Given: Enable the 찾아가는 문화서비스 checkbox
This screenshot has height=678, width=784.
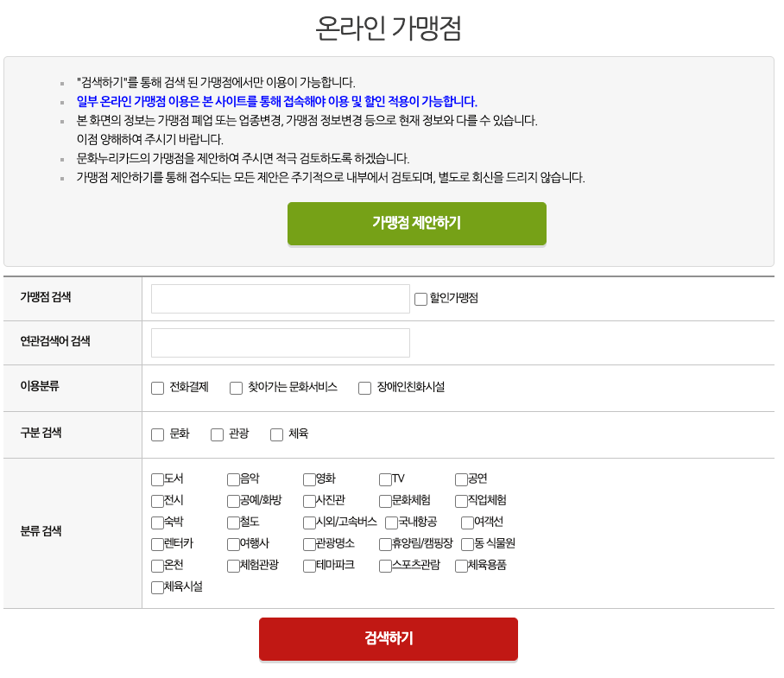Looking at the screenshot, I should pyautogui.click(x=236, y=388).
